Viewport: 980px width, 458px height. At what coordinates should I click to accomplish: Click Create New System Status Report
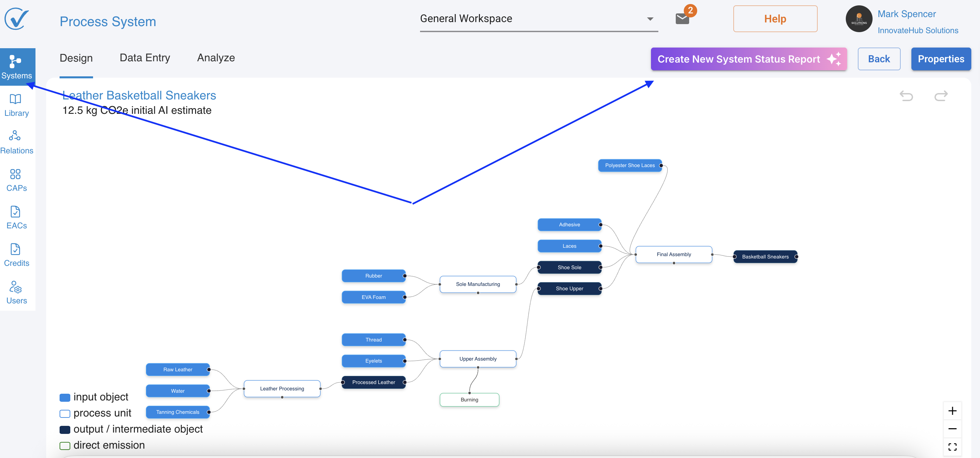(x=748, y=59)
